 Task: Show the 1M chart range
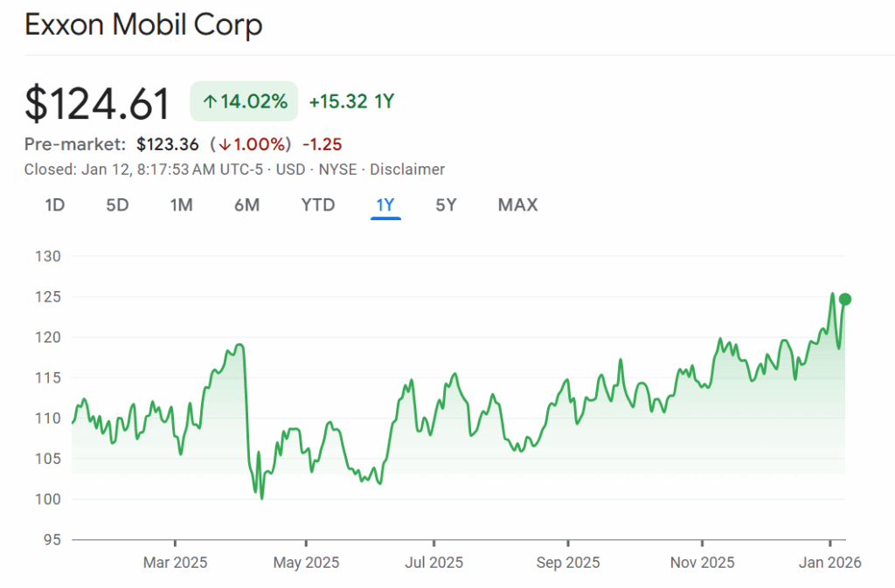181,205
